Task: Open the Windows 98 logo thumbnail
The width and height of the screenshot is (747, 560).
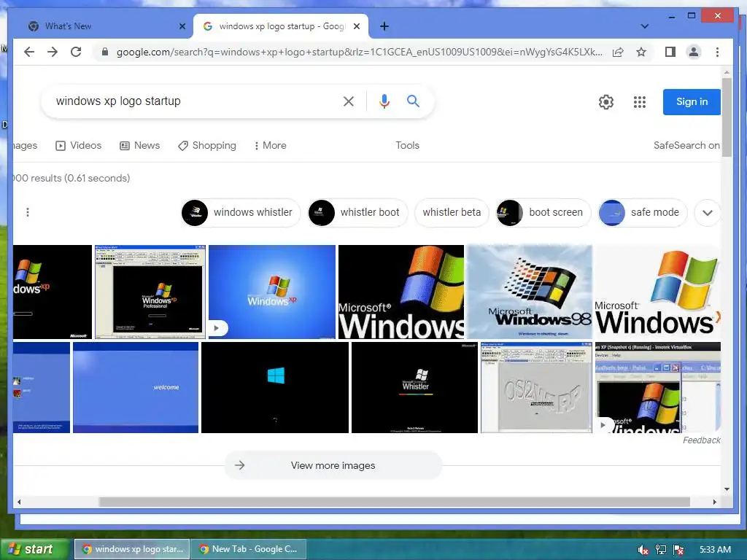Action: coord(529,292)
